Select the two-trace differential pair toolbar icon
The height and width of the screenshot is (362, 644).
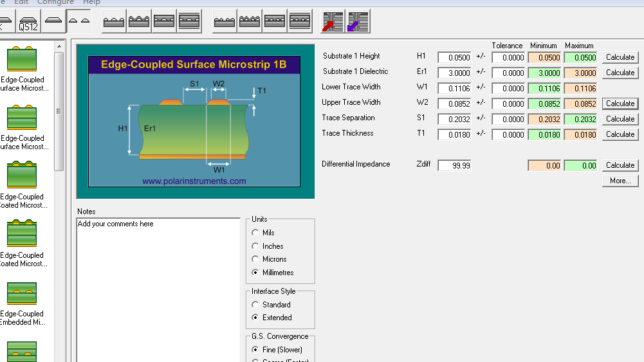pyautogui.click(x=79, y=22)
